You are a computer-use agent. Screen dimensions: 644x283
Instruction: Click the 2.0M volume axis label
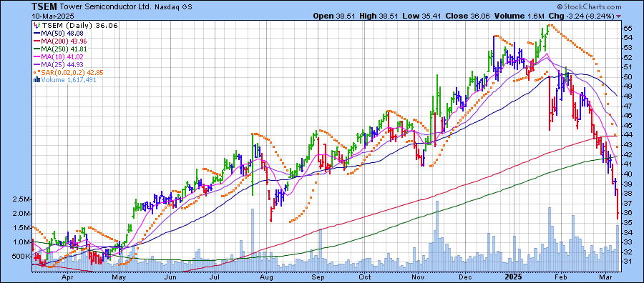click(x=21, y=214)
